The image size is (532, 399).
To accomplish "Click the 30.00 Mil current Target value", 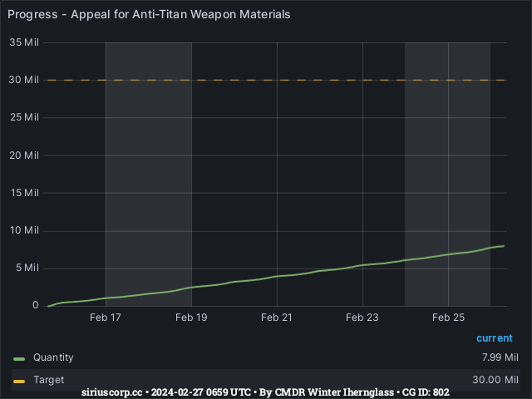I will [495, 380].
